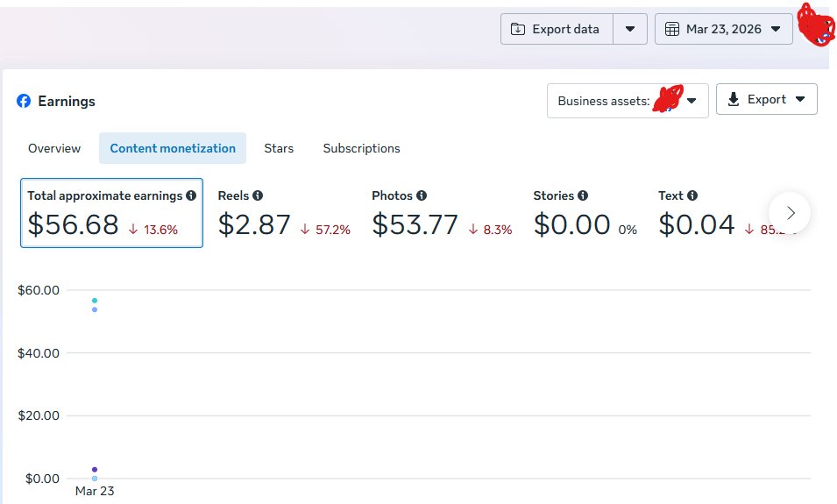Open the Export data dropdown arrow

pyautogui.click(x=630, y=29)
